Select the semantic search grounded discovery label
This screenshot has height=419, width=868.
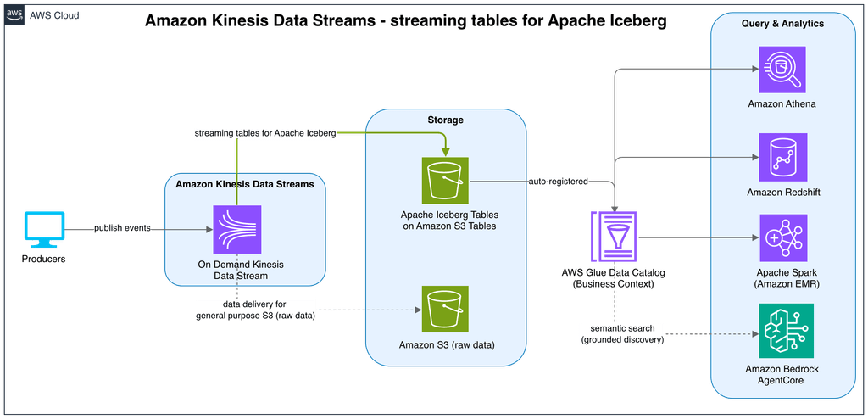pos(623,335)
